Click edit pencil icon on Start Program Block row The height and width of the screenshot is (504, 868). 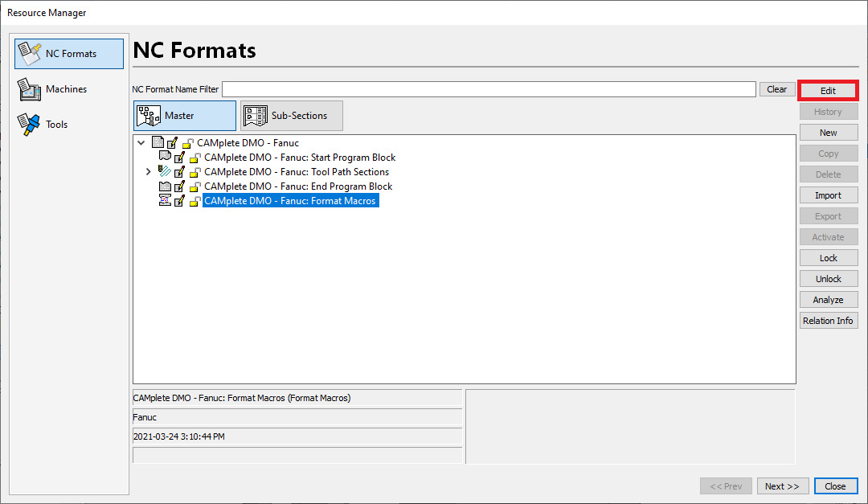pyautogui.click(x=179, y=158)
